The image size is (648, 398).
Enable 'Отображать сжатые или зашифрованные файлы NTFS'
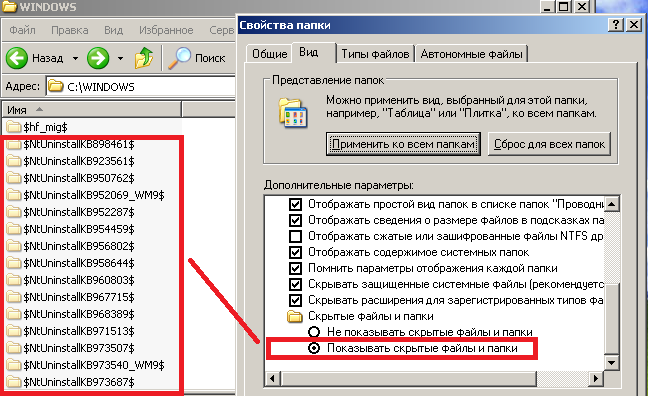pyautogui.click(x=295, y=236)
